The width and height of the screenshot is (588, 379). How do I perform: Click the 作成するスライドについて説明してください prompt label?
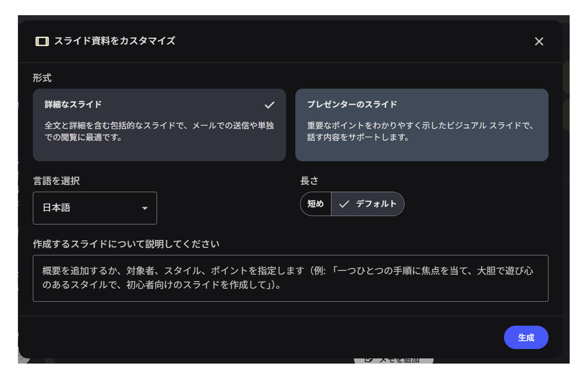tap(126, 243)
